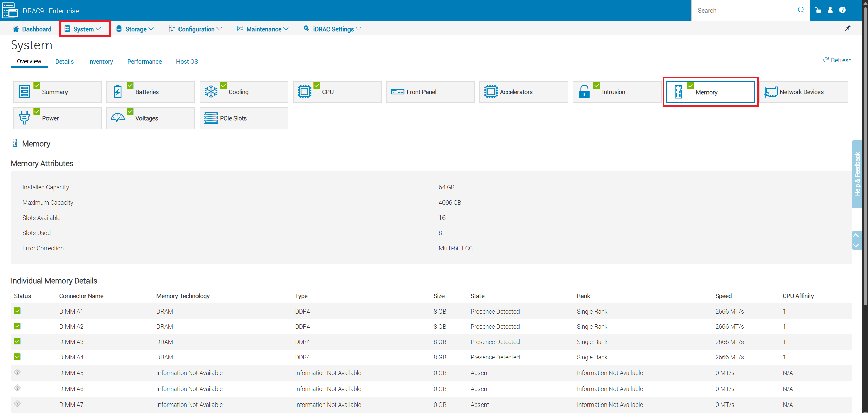Image resolution: width=868 pixels, height=413 pixels.
Task: Click the help question mark icon
Action: coord(842,10)
